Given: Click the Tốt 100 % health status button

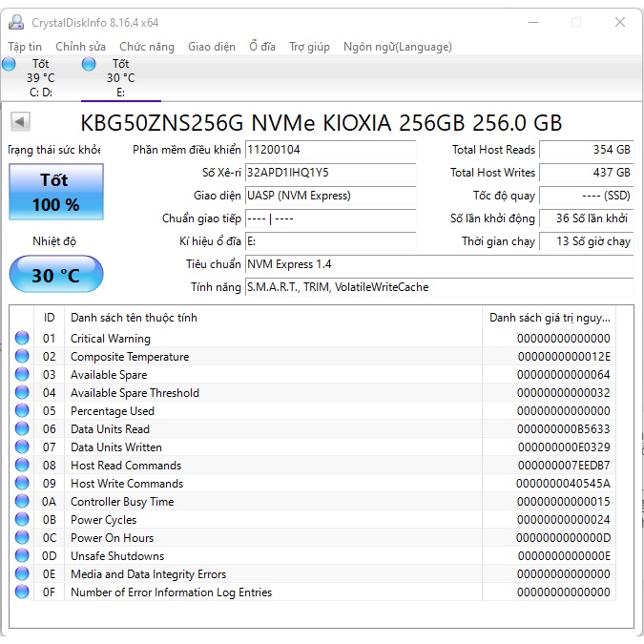Looking at the screenshot, I should click(56, 192).
